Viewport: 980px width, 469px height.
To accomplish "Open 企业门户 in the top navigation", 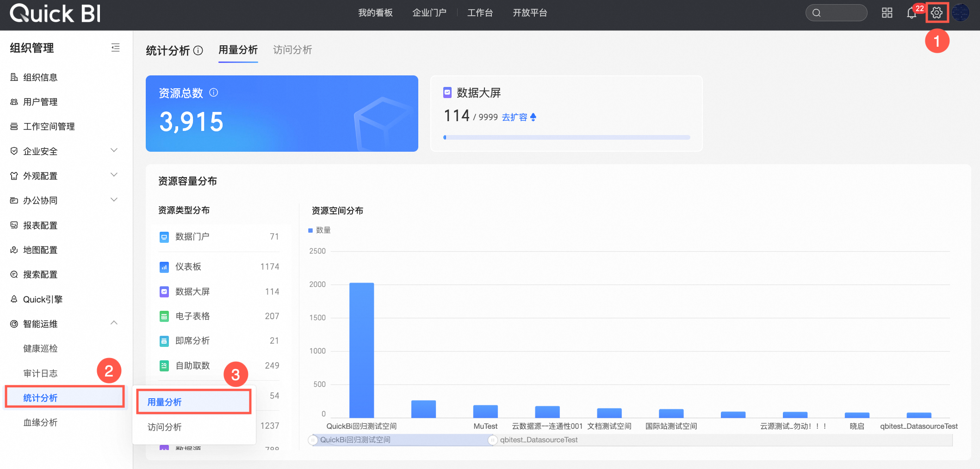I will click(x=429, y=13).
